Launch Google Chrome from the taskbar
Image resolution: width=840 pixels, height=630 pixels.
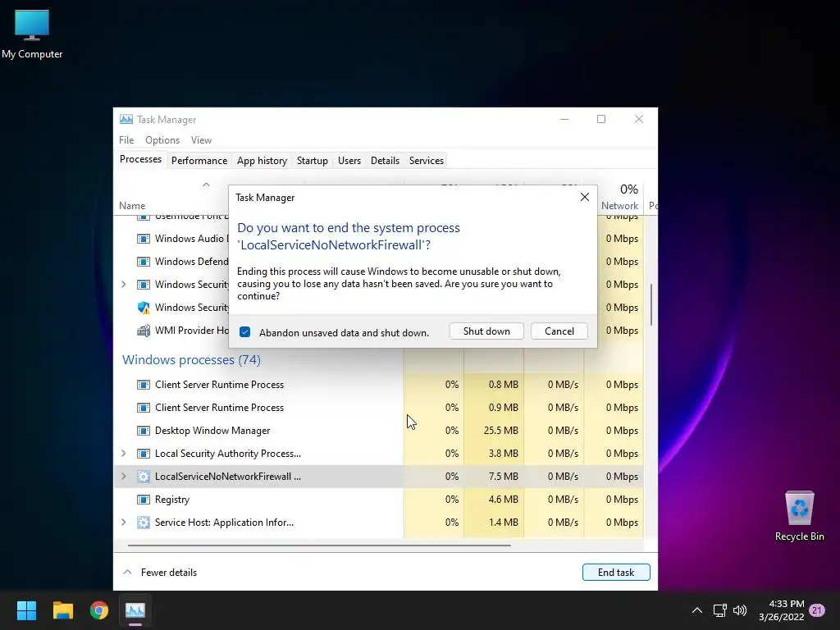click(99, 610)
